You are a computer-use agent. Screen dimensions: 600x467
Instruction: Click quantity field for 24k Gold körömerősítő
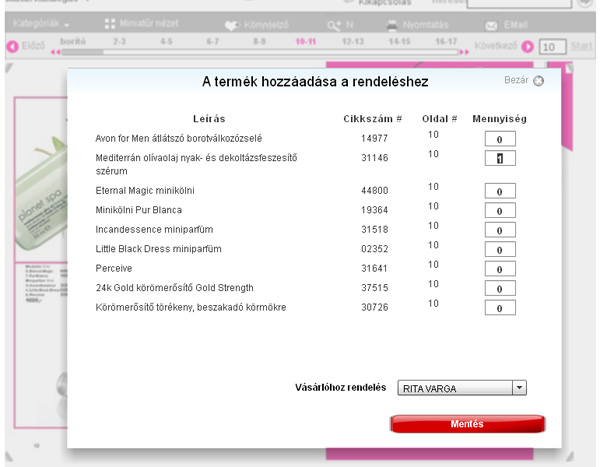tap(500, 288)
